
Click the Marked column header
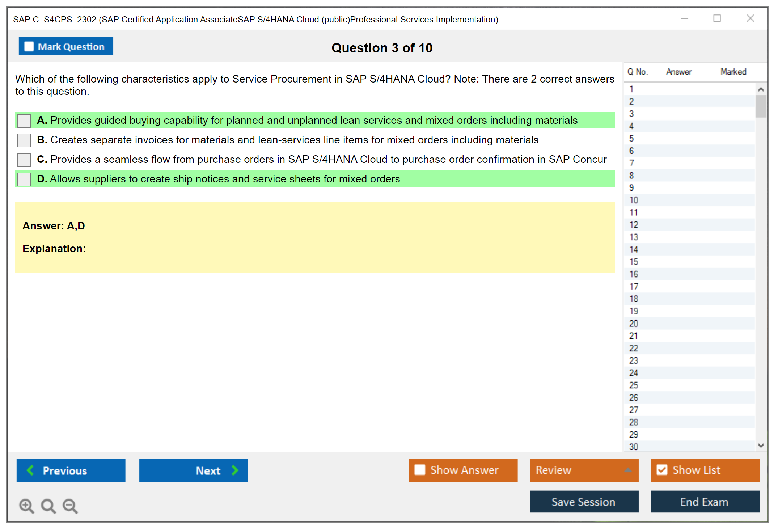[733, 72]
